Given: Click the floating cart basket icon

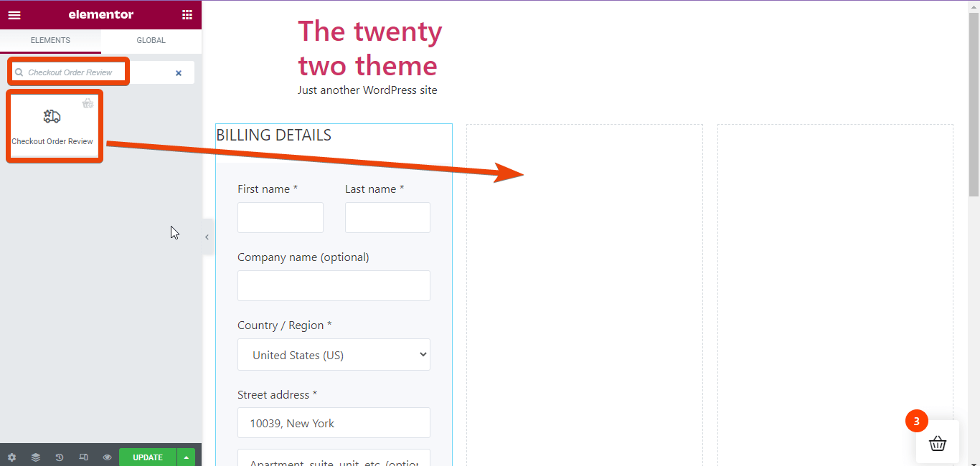Looking at the screenshot, I should point(937,443).
